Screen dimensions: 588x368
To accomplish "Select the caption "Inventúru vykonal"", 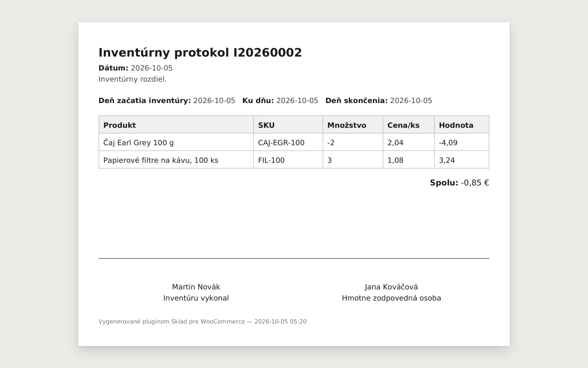I will coord(196,298).
